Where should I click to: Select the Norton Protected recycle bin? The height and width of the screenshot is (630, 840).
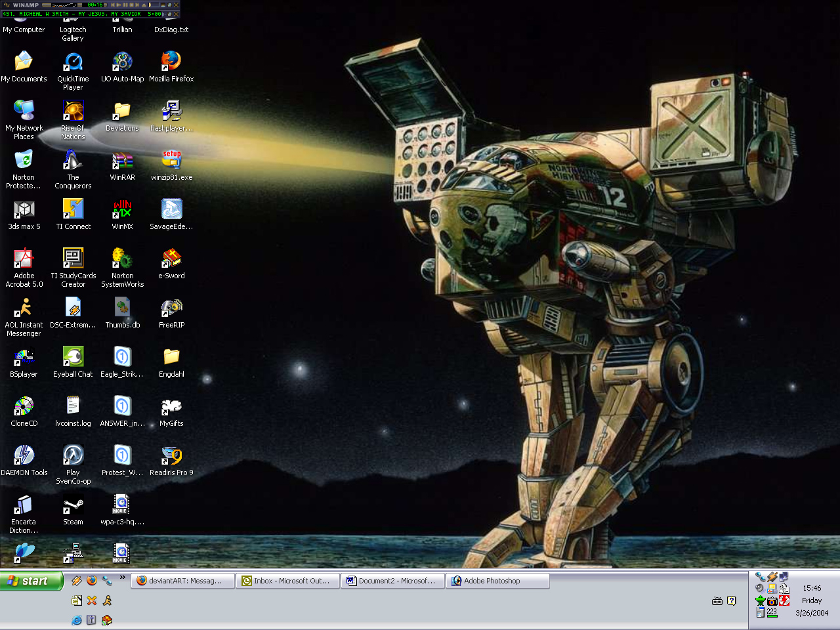point(24,169)
